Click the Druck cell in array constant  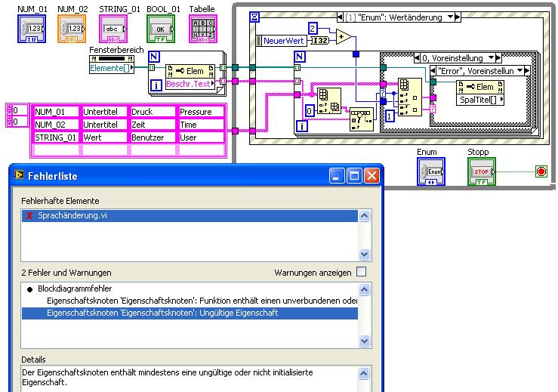tap(153, 112)
